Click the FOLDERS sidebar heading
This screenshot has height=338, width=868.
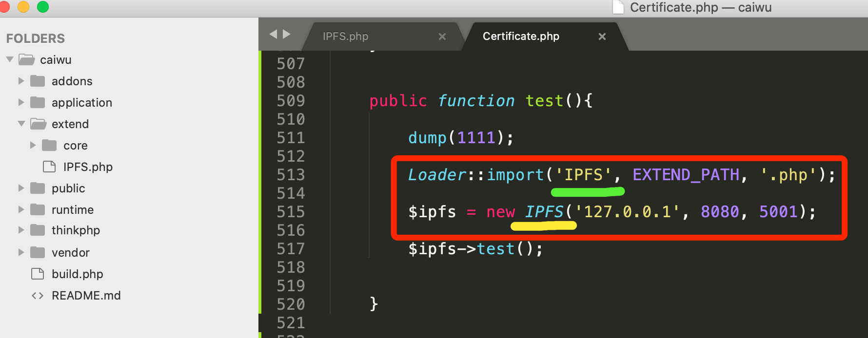pyautogui.click(x=36, y=38)
